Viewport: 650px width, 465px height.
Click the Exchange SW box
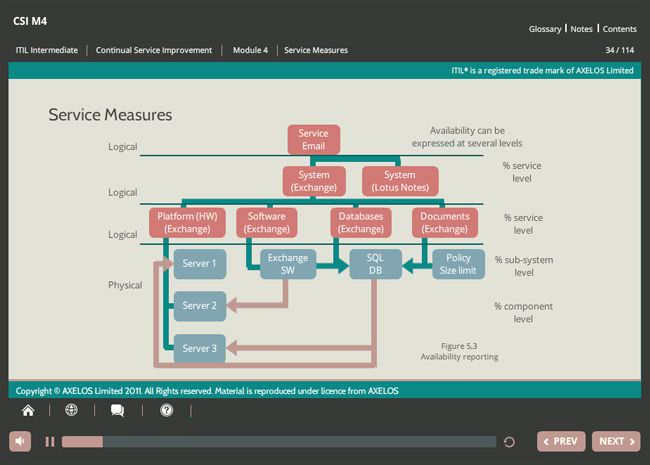288,264
